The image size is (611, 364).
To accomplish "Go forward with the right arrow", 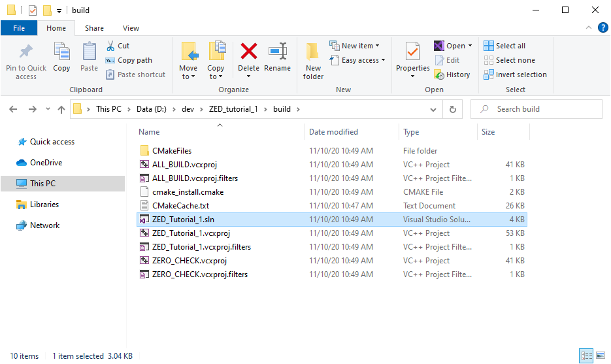I will click(32, 109).
